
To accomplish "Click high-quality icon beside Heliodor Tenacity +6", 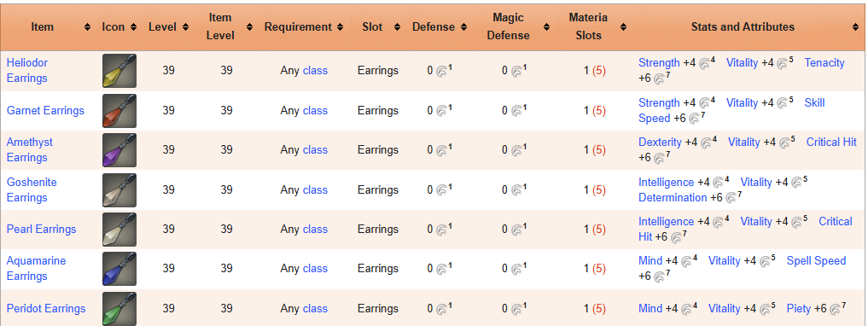I will (659, 79).
